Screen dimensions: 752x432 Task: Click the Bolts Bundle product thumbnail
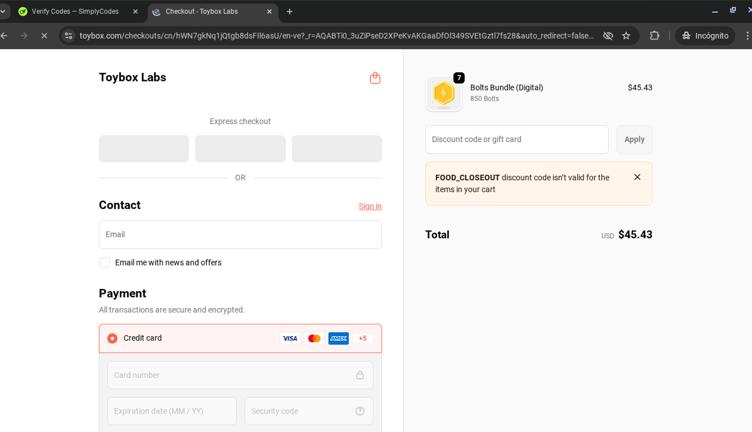click(444, 93)
